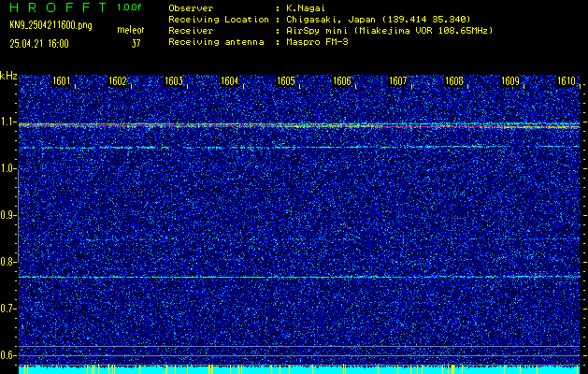Image resolution: width=588 pixels, height=374 pixels.
Task: Click the strong red carrier line near 1.1 kHz
Action: [x=299, y=126]
